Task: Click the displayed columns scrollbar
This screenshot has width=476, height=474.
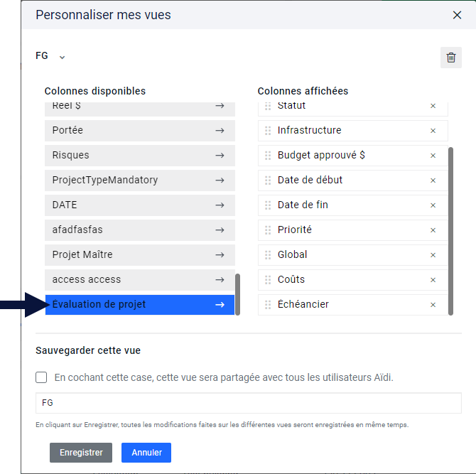Action: pos(451,232)
